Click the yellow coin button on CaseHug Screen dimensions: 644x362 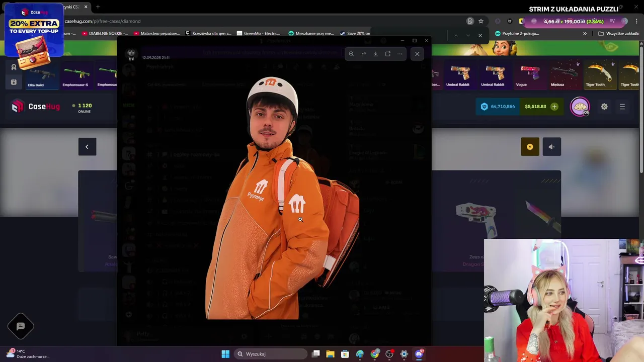(x=530, y=147)
